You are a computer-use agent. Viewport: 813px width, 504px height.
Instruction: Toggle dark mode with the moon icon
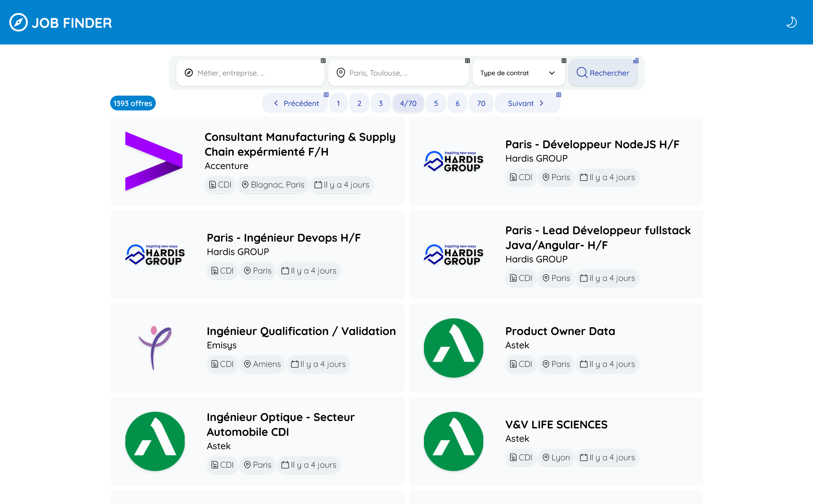791,22
